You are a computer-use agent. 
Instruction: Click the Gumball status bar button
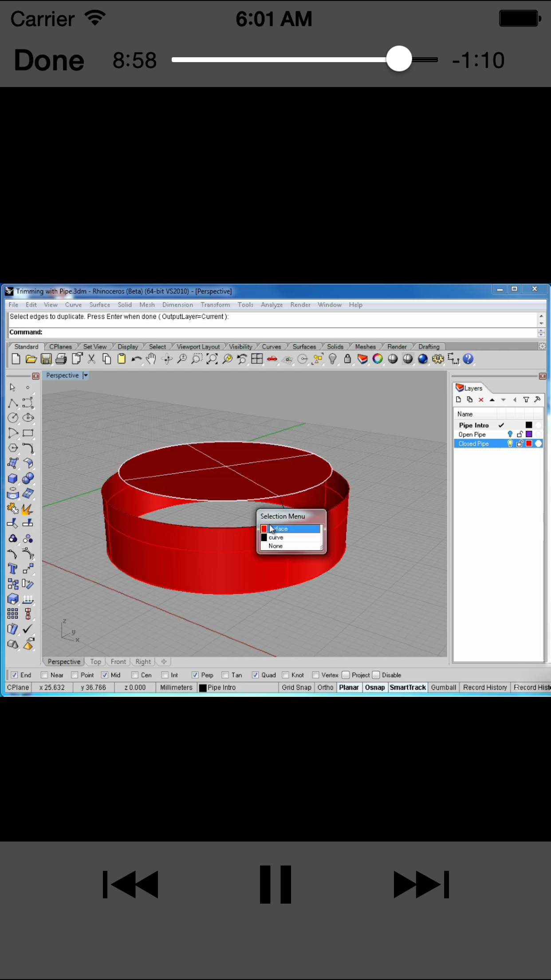[x=443, y=688]
